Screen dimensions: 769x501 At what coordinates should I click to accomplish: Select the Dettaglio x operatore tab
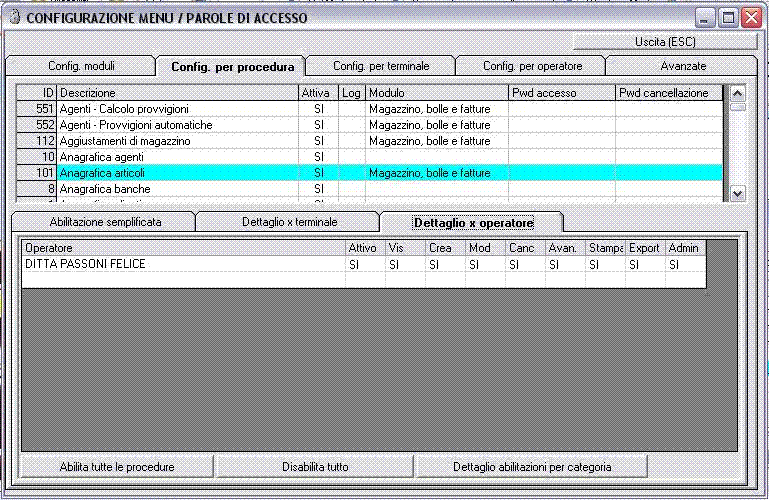(473, 223)
